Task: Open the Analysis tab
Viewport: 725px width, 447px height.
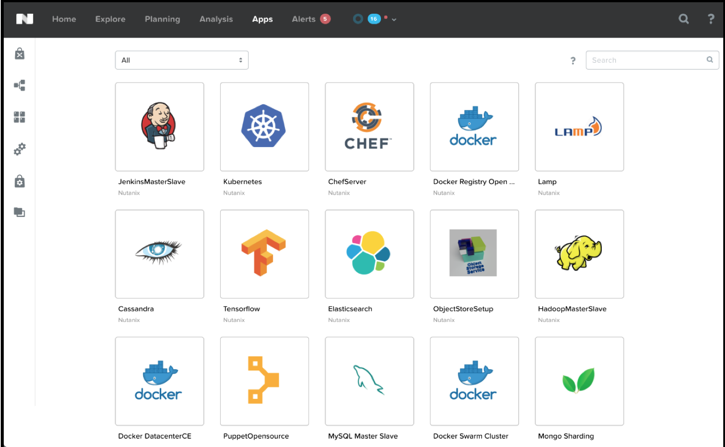Action: coord(216,19)
